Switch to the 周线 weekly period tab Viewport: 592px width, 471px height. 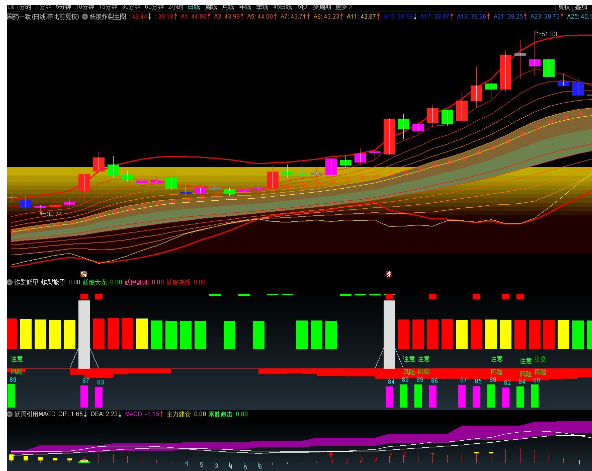[211, 7]
